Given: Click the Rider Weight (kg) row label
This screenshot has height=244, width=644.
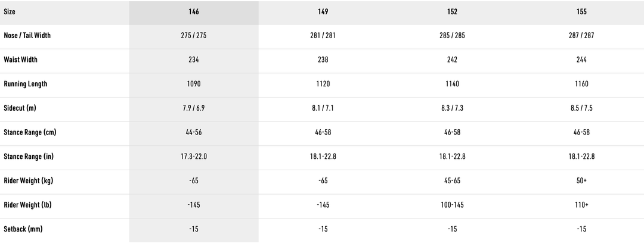Looking at the screenshot, I should (28, 181).
